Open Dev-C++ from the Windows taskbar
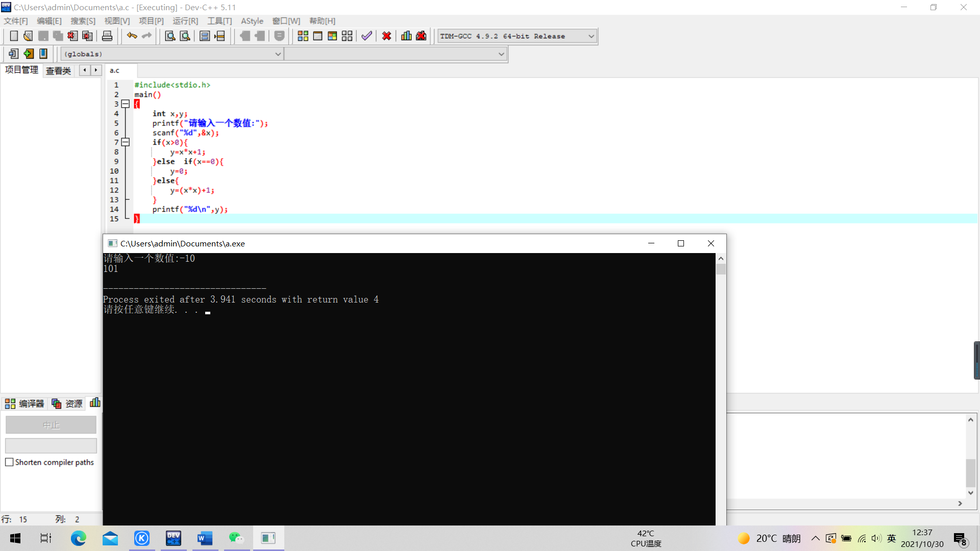The width and height of the screenshot is (980, 551). pos(174,538)
